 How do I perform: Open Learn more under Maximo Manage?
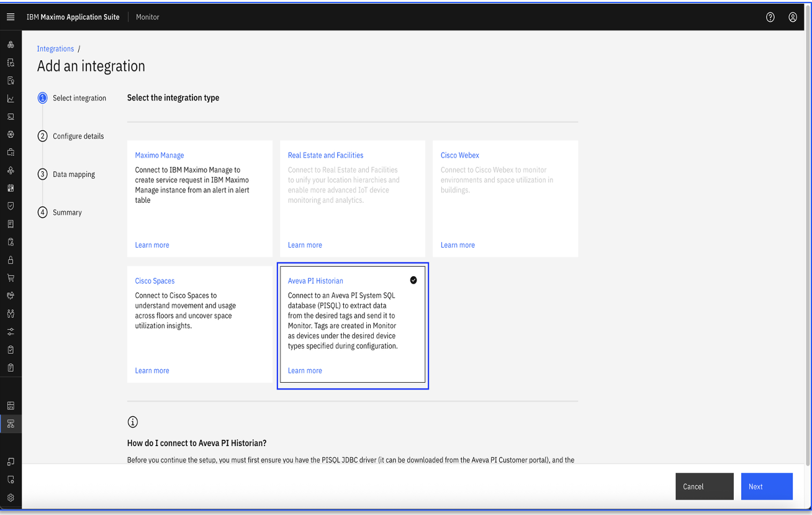coord(152,245)
